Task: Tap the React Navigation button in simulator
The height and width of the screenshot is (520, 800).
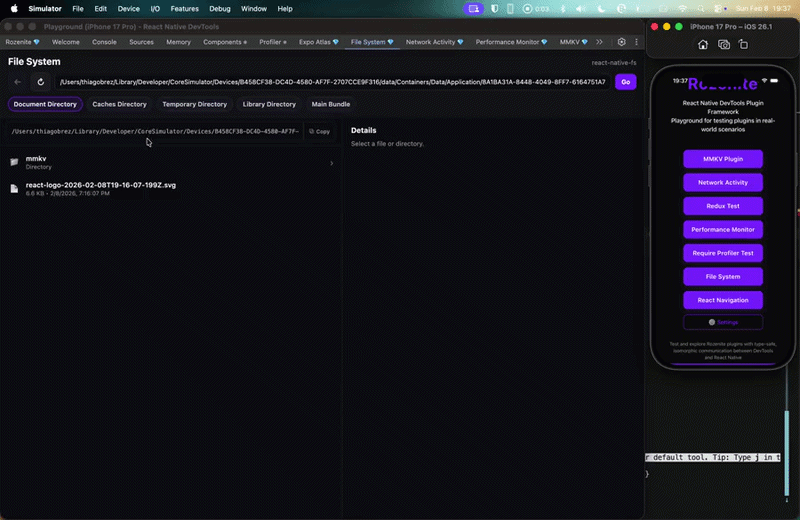Action: [723, 300]
